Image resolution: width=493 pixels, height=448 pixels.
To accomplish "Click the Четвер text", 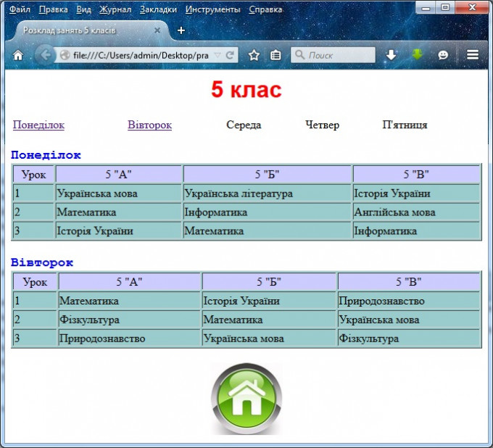I will (x=323, y=125).
